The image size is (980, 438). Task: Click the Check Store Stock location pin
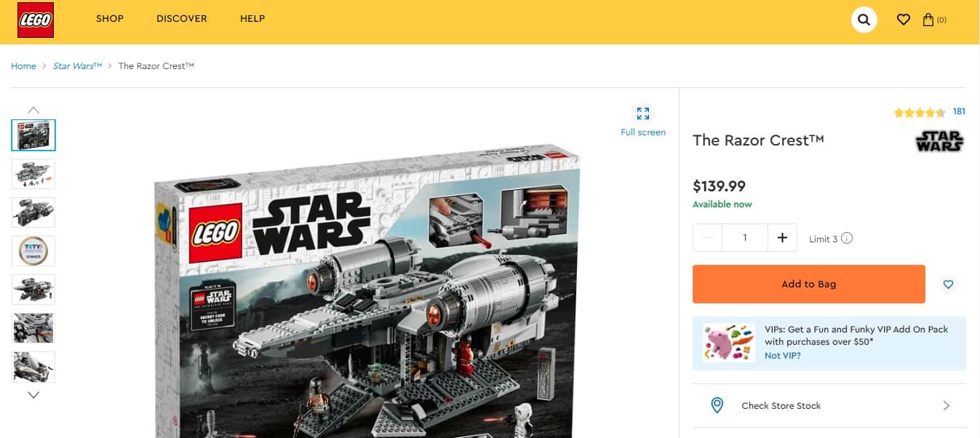pos(717,405)
